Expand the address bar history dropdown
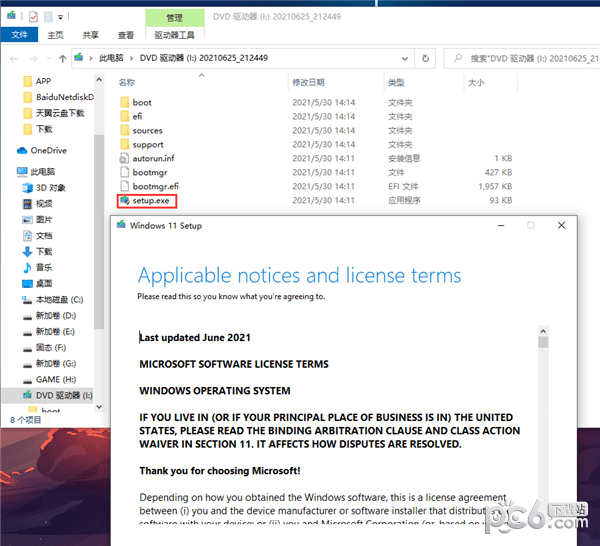The width and height of the screenshot is (600, 546). tap(405, 59)
